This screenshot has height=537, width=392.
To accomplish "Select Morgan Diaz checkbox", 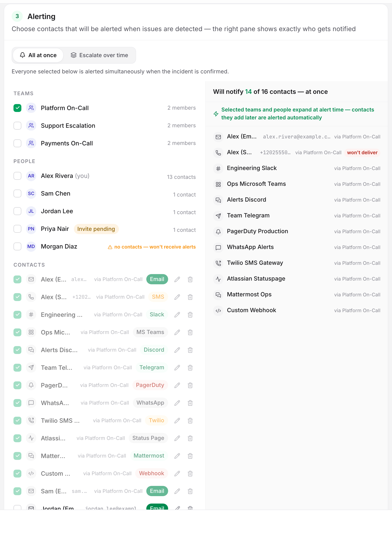I will coord(17,246).
